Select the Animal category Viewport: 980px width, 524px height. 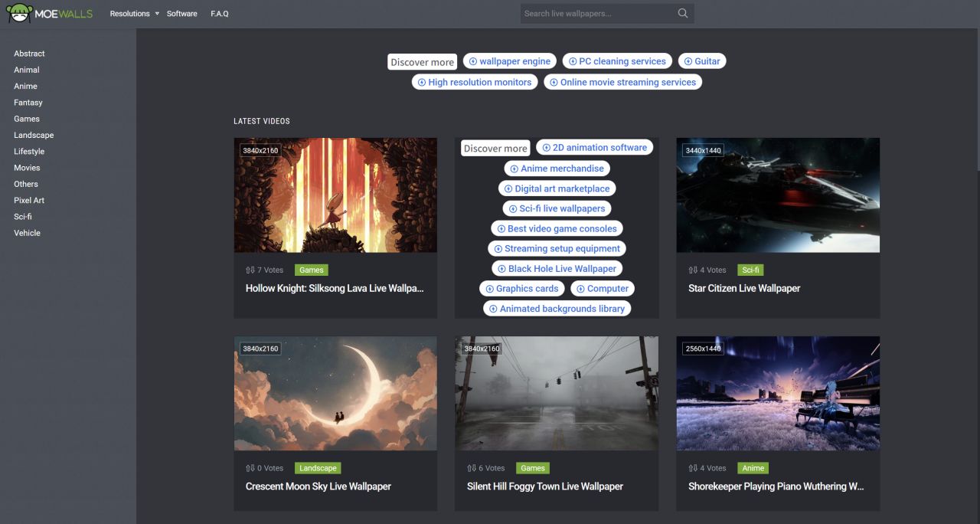(x=27, y=70)
